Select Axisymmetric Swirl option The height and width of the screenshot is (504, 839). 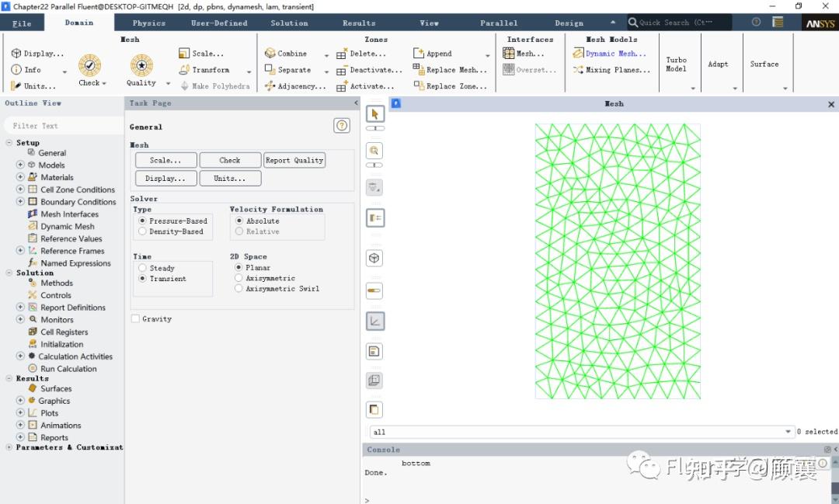click(x=238, y=288)
